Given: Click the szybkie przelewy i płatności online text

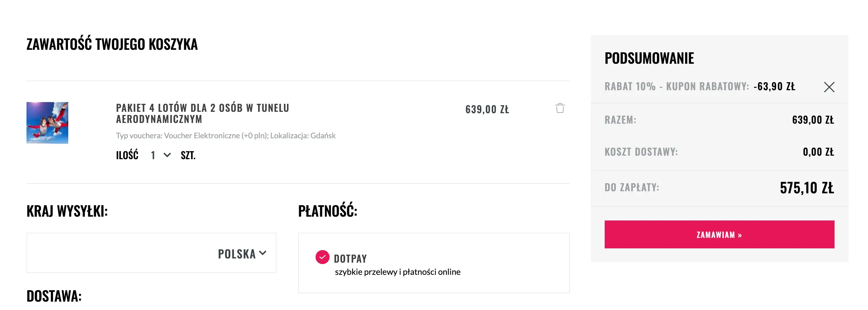Looking at the screenshot, I should pos(397,272).
